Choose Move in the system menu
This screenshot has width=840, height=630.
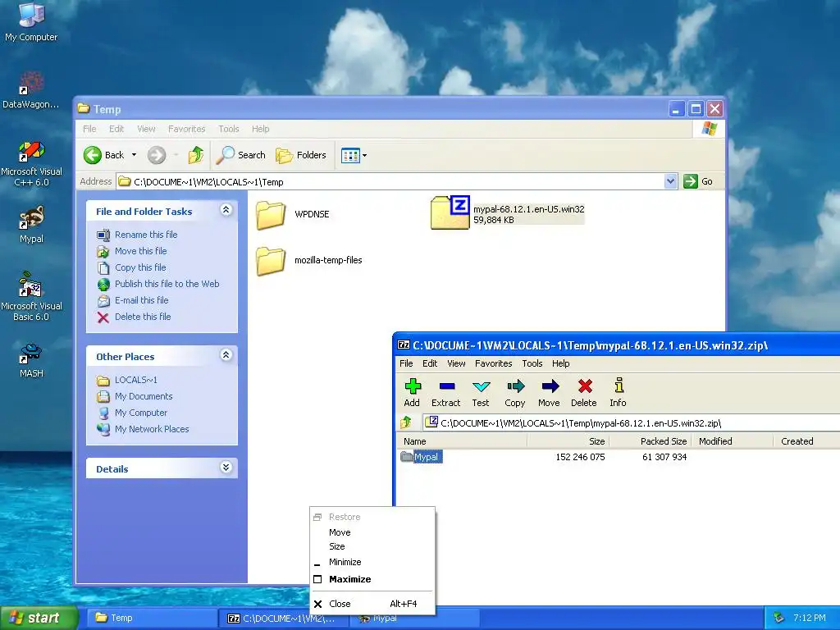tap(372, 532)
